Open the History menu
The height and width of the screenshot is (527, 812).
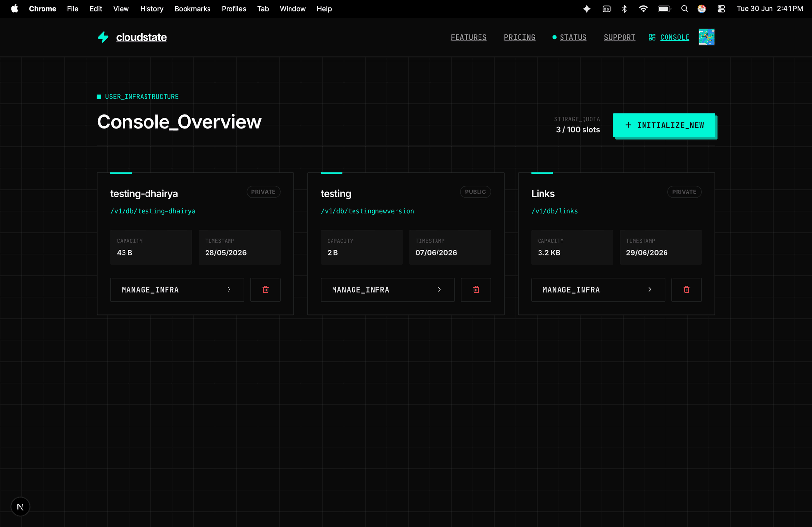coord(152,9)
